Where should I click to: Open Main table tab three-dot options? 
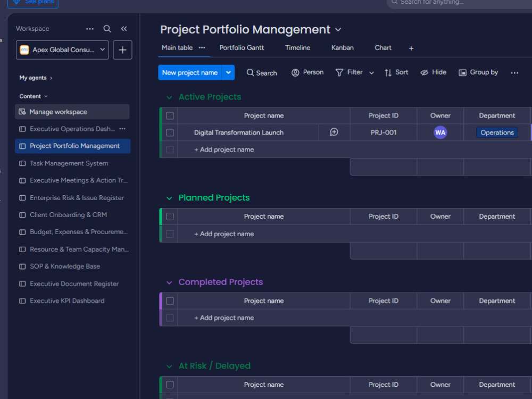pyautogui.click(x=202, y=48)
